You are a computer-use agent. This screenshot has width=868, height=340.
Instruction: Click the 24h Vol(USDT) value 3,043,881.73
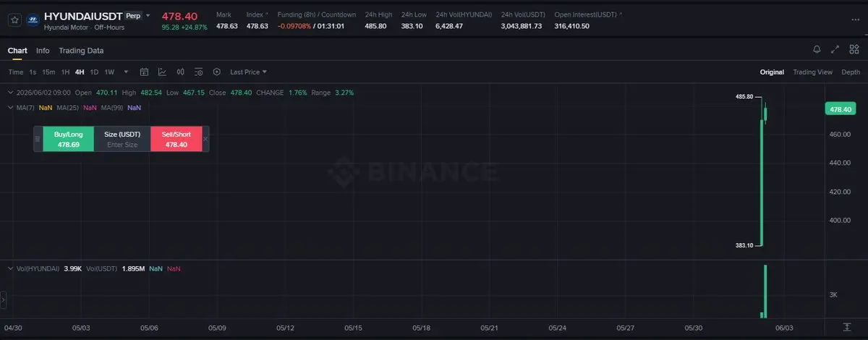pos(521,26)
